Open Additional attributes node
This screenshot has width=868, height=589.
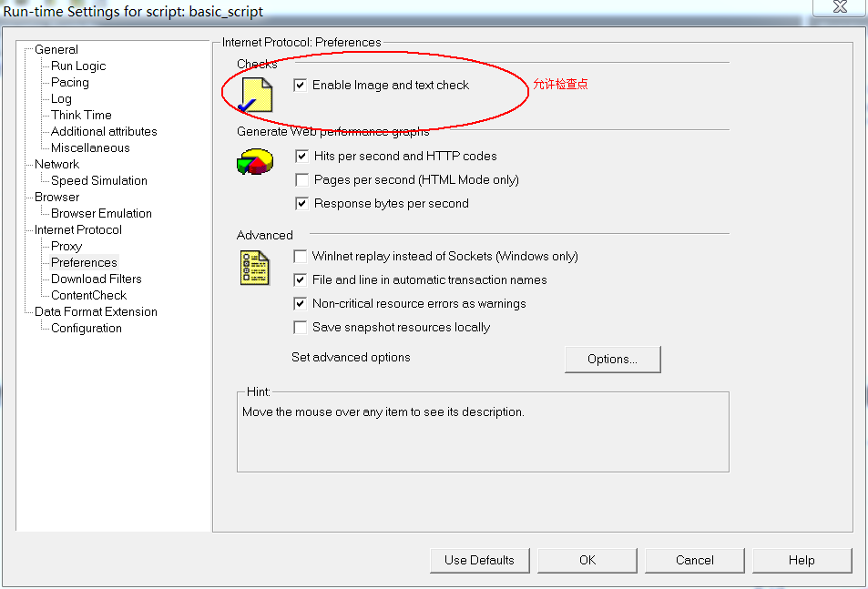tap(104, 132)
